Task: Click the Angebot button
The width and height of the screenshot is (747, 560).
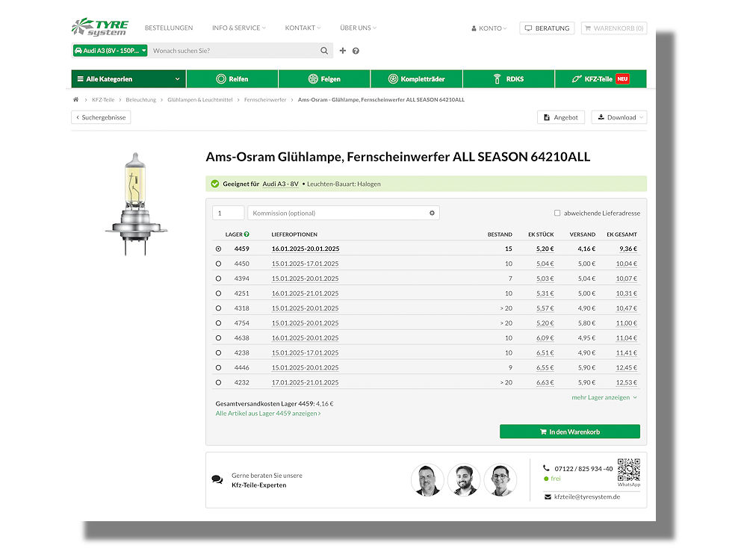Action: point(561,117)
